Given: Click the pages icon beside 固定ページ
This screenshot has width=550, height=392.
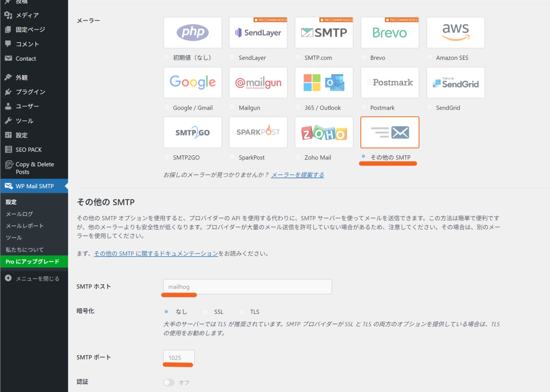Looking at the screenshot, I should point(8,30).
